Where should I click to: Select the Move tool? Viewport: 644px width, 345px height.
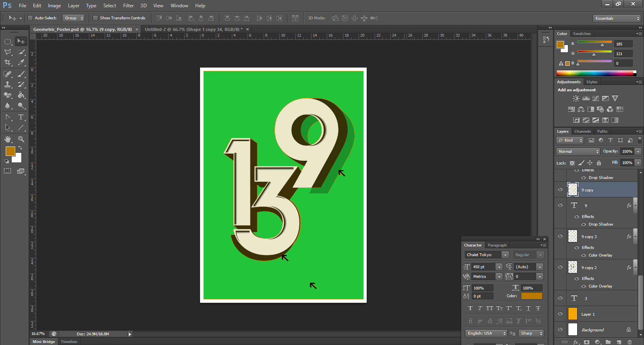click(x=21, y=41)
